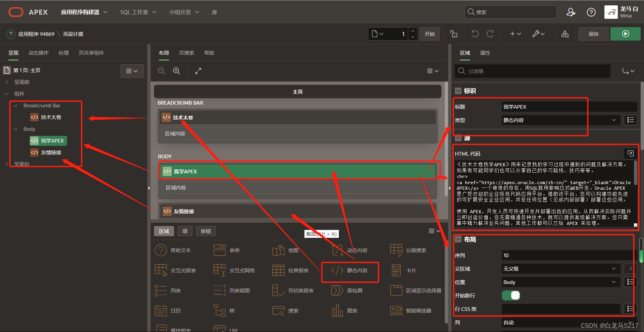
Task: Expand the layout pane to full size
Action: (198, 71)
